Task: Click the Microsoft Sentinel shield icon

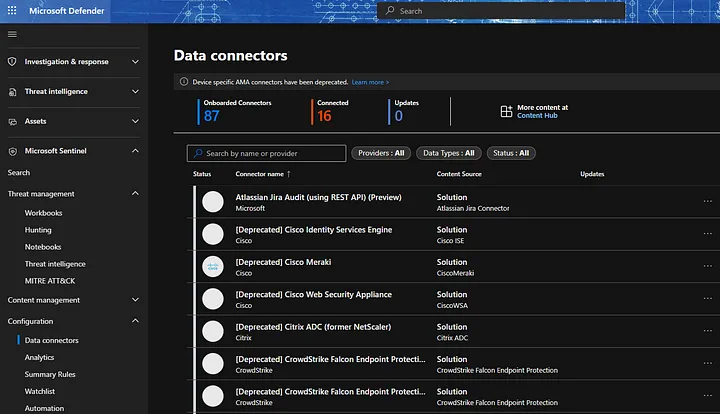Action: pyautogui.click(x=12, y=151)
